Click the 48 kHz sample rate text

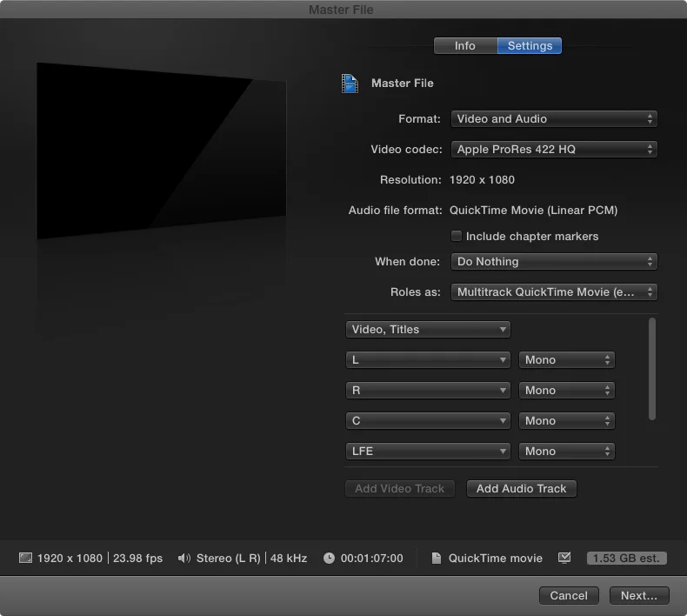click(289, 558)
